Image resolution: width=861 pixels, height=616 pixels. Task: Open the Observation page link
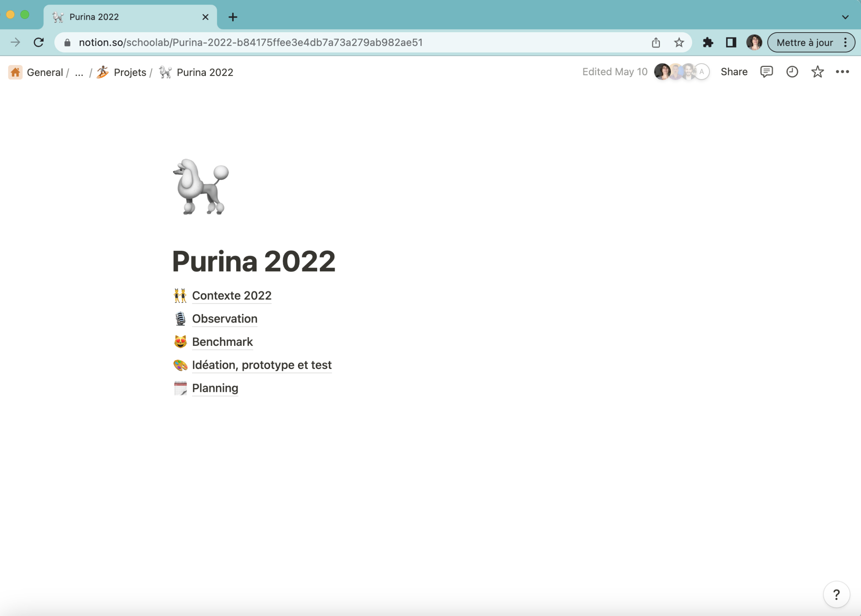[x=225, y=318]
